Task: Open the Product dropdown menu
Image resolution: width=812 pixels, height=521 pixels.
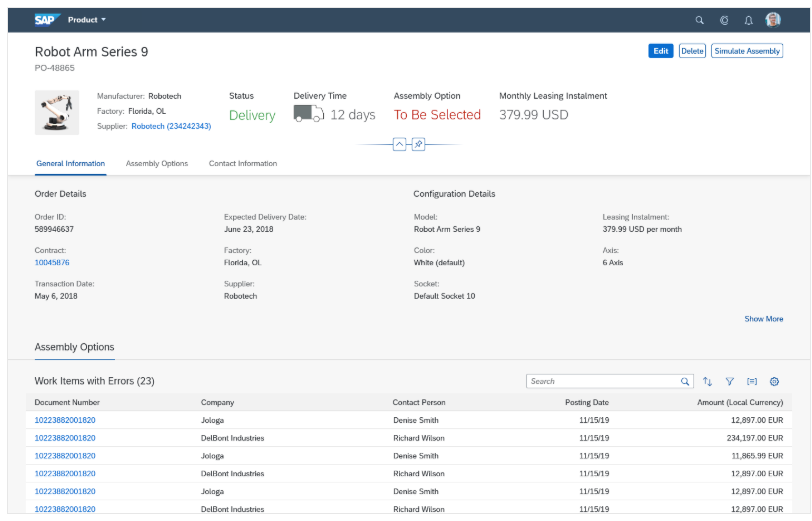Action: coord(86,20)
